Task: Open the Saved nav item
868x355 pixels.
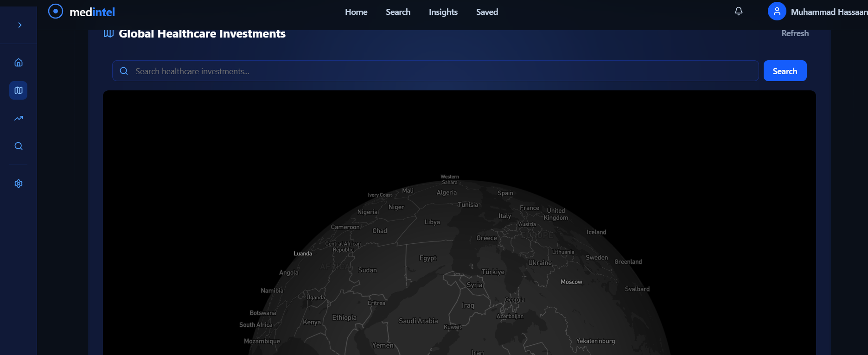Action: 487,12
